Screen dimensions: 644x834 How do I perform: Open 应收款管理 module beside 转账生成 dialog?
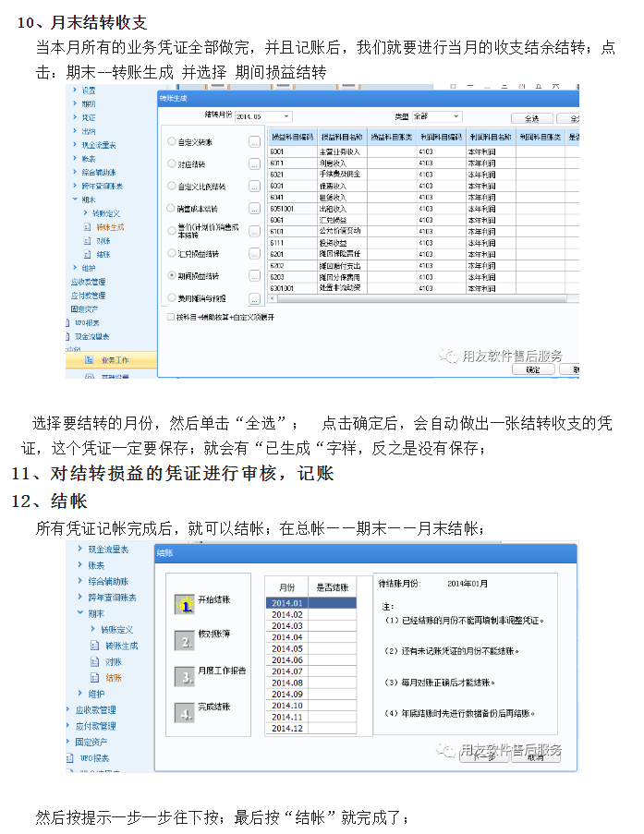coord(89,282)
